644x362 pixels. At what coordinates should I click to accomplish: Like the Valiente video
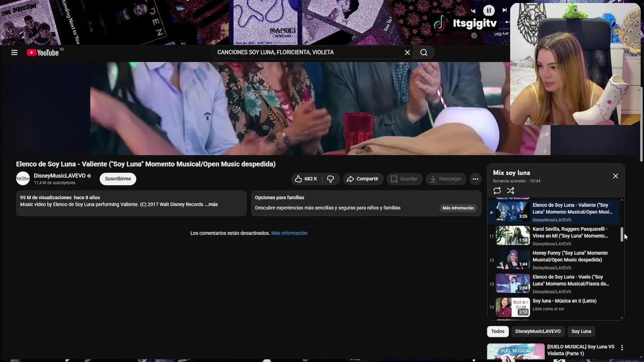pyautogui.click(x=306, y=179)
